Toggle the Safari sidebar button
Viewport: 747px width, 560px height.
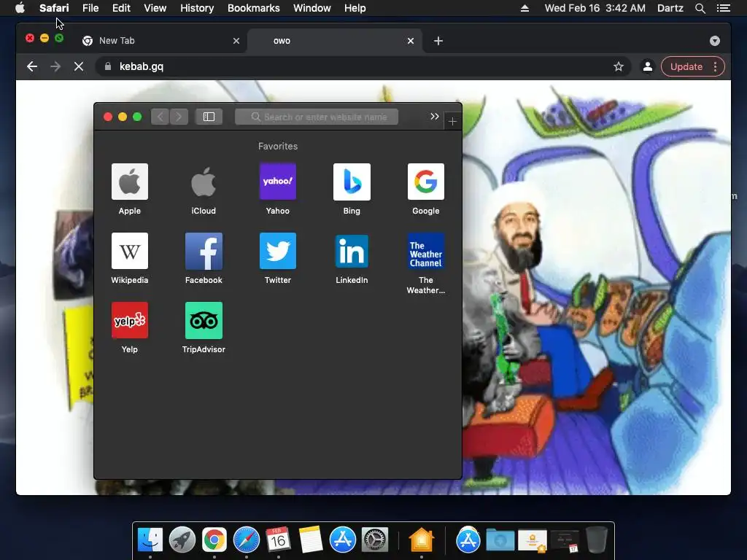(209, 117)
